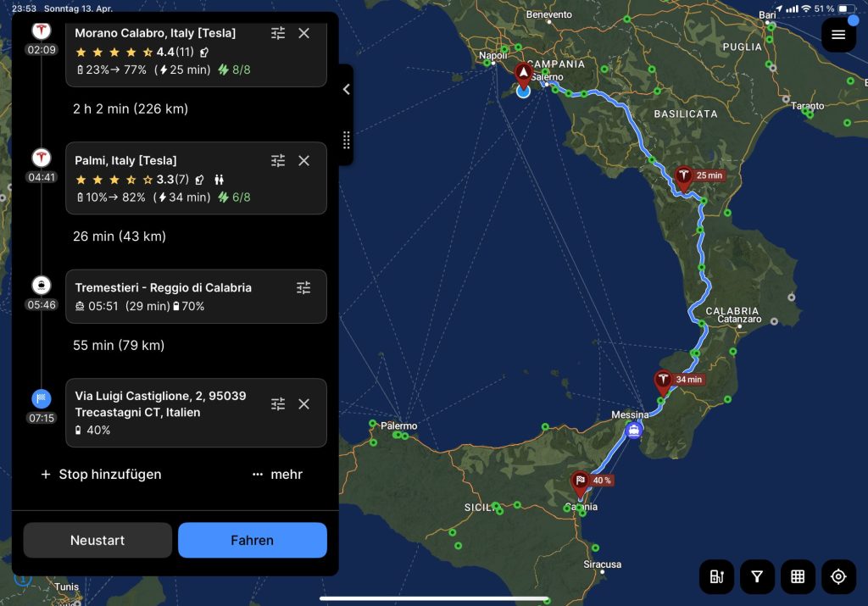Open the map layers grid button
Screen dimensions: 868x606
pos(798,576)
